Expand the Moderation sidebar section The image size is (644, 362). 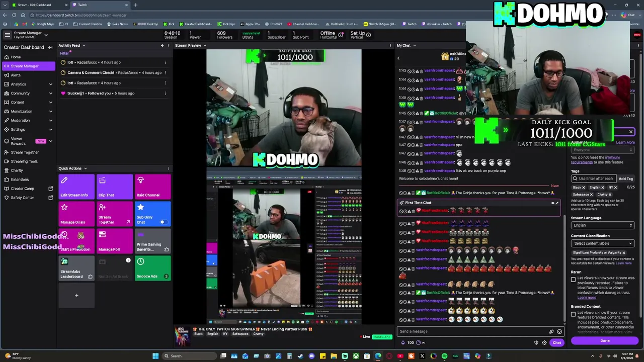(x=50, y=120)
